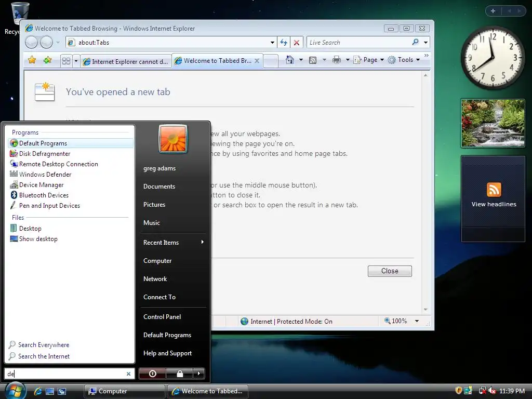Open Recent Items submenu
The image size is (532, 399).
[x=174, y=242]
